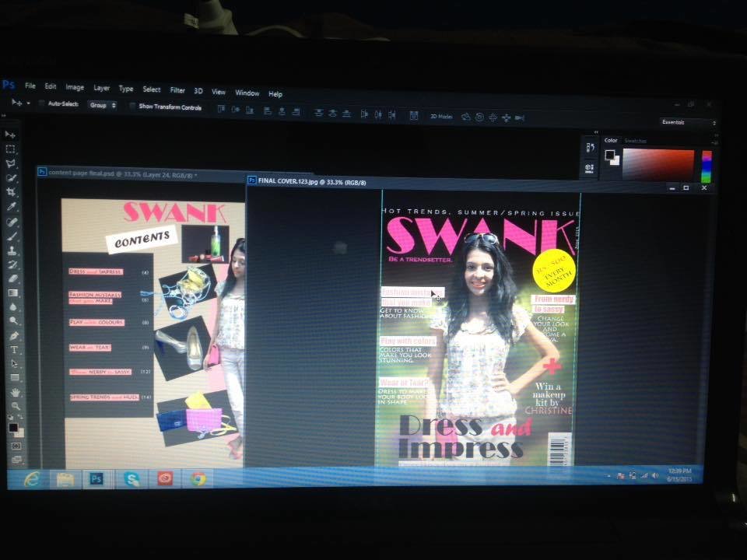Image resolution: width=747 pixels, height=560 pixels.
Task: Click the toolbox foreground color swatch
Action: pyautogui.click(x=13, y=428)
